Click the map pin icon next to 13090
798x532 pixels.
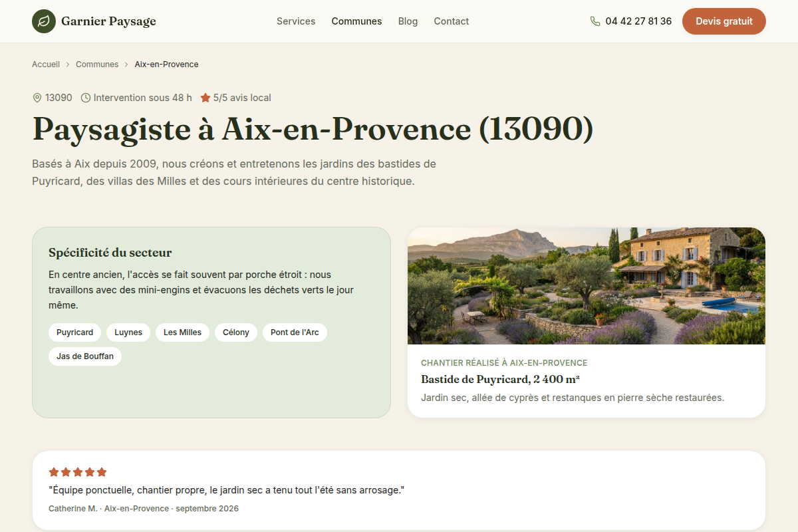coord(37,98)
